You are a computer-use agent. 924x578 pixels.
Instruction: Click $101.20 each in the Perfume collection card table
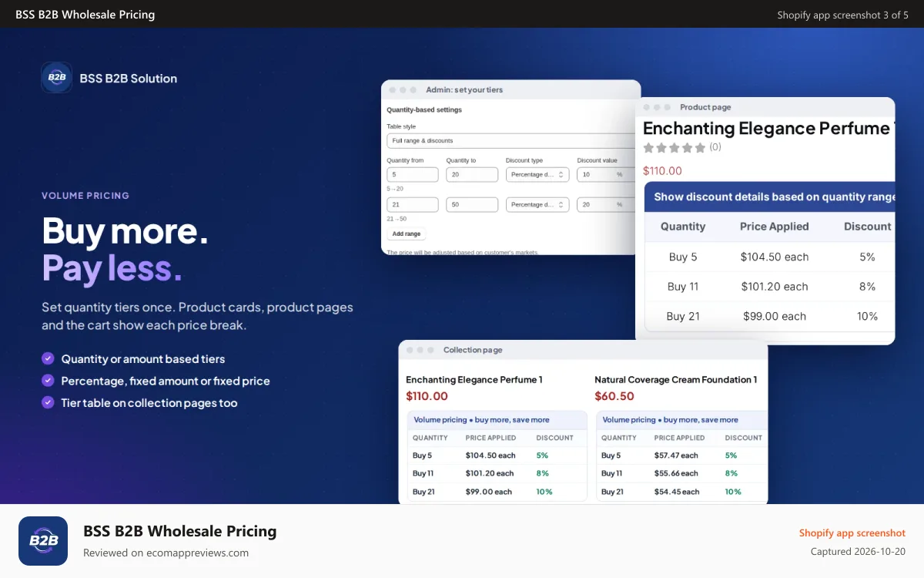490,473
